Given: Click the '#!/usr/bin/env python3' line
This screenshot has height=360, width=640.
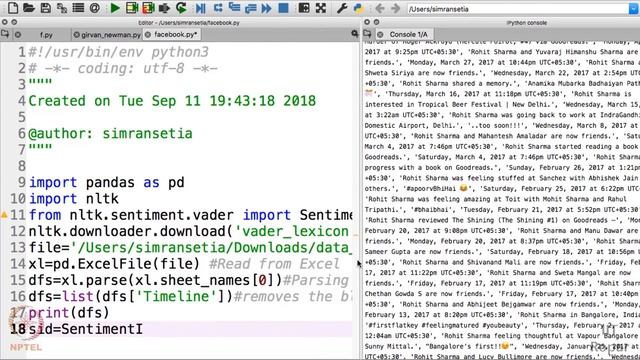Looking at the screenshot, I should point(118,52).
